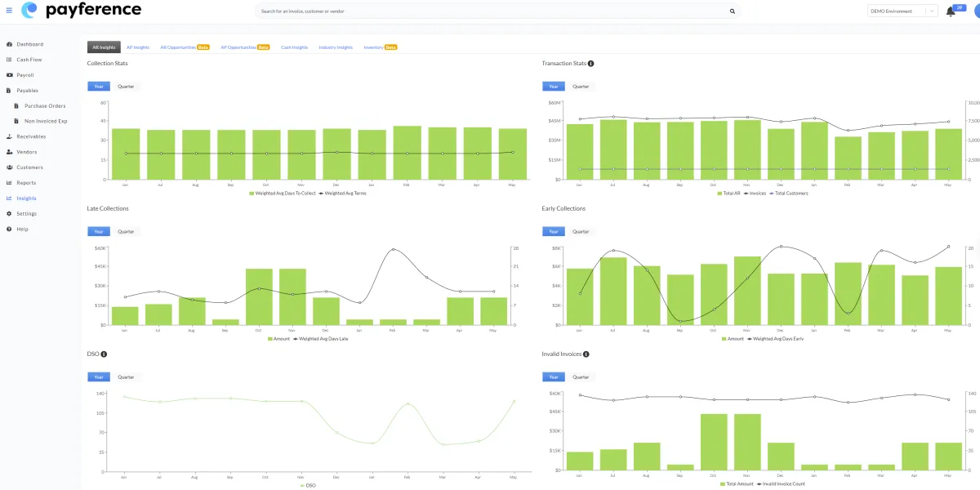Viewport: 980px width, 490px height.
Task: Open the Industry Insights tab
Action: pyautogui.click(x=336, y=47)
